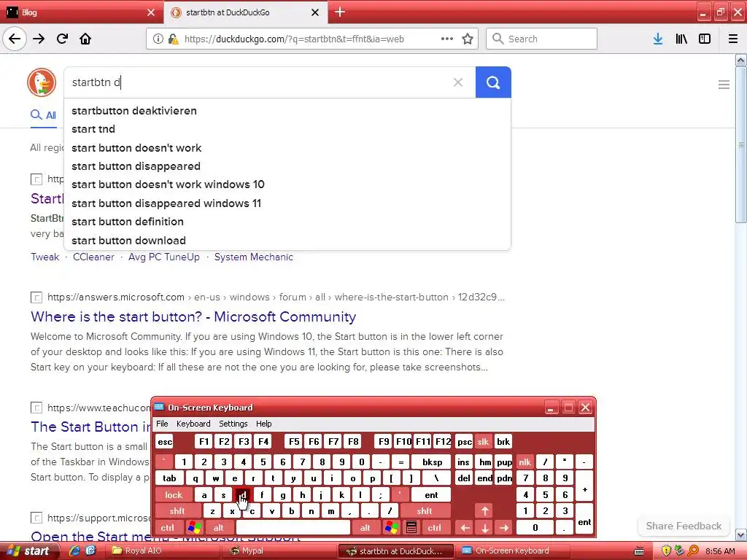Viewport: 747px width, 560px height.
Task: Toggle the lock key on keyboard
Action: tap(174, 495)
